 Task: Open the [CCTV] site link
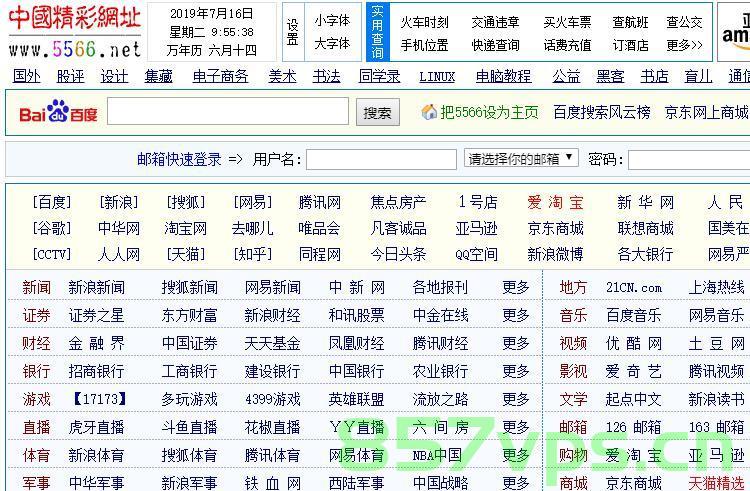pyautogui.click(x=52, y=254)
